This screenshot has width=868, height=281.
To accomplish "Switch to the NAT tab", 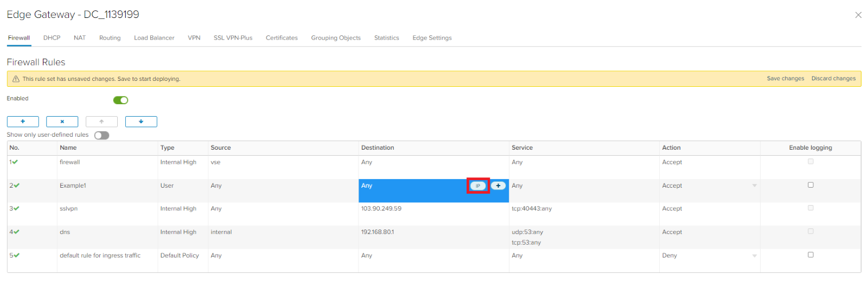I will 80,38.
